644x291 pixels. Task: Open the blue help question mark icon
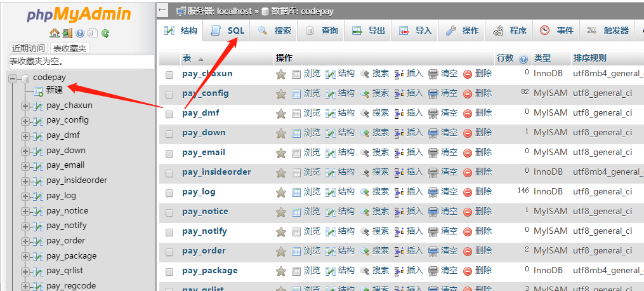pos(80,33)
